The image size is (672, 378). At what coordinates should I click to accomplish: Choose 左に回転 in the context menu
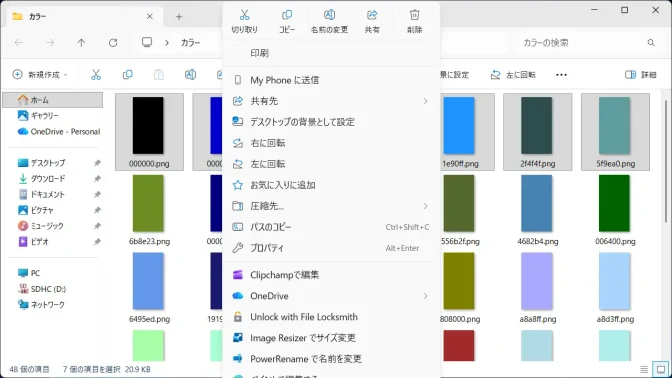331,164
